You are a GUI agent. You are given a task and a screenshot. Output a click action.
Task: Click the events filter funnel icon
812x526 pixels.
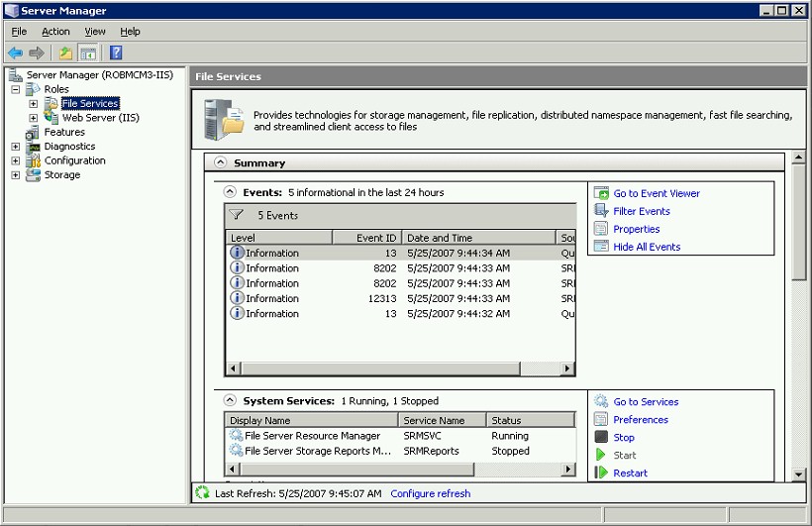(x=236, y=215)
